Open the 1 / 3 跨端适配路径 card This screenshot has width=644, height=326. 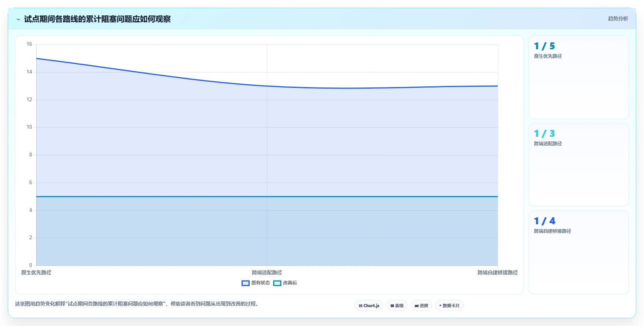578,165
